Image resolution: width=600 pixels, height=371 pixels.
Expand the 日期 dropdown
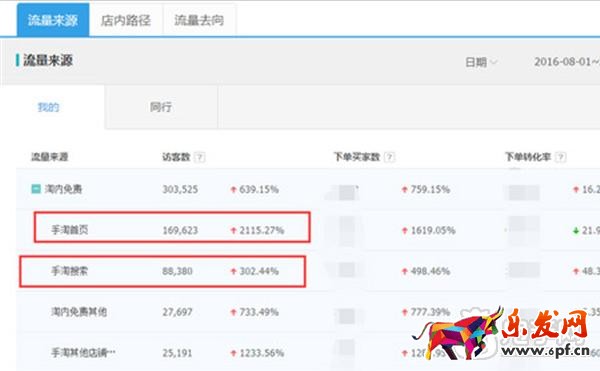481,62
